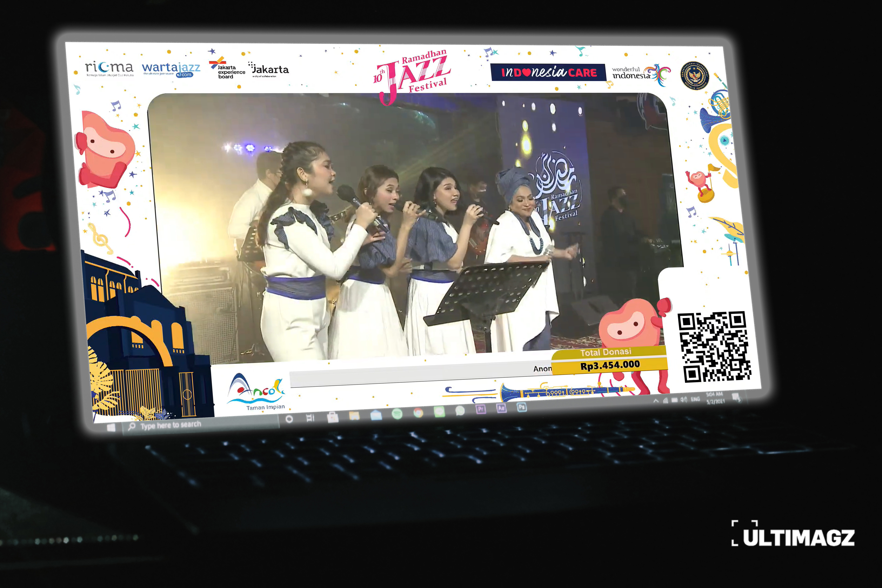This screenshot has width=882, height=588.
Task: Open File Explorer from the taskbar
Action: tap(354, 416)
